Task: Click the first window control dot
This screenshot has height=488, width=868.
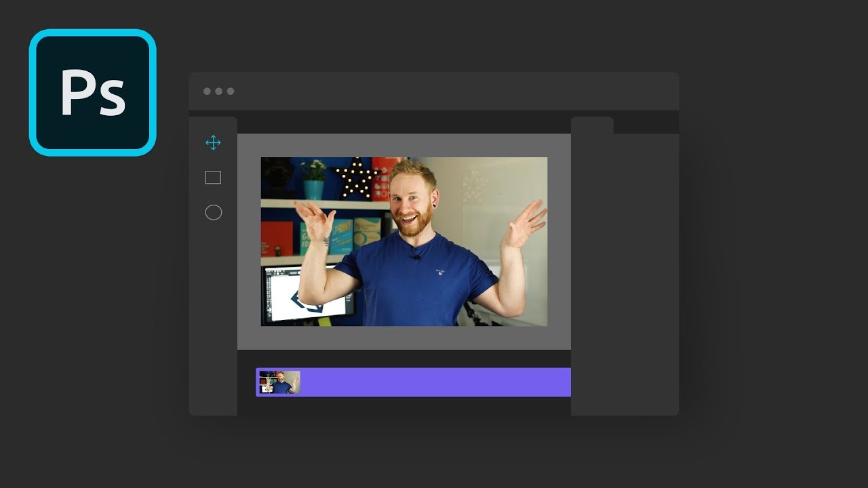Action: [207, 91]
